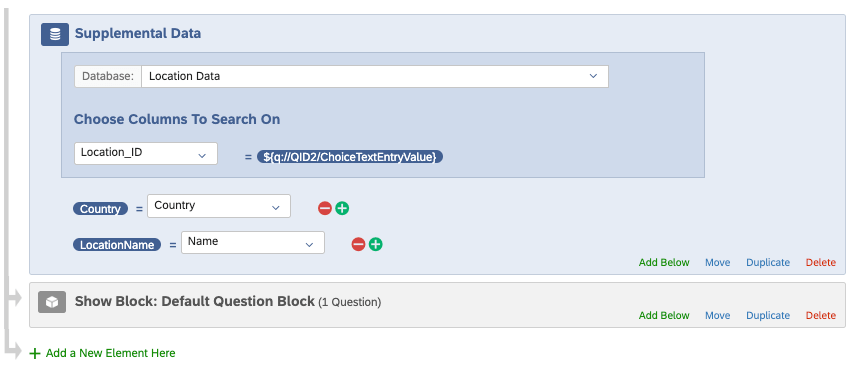
Task: Click the QID2 ChoiceTextEntryValue piped text pill
Action: pos(350,157)
